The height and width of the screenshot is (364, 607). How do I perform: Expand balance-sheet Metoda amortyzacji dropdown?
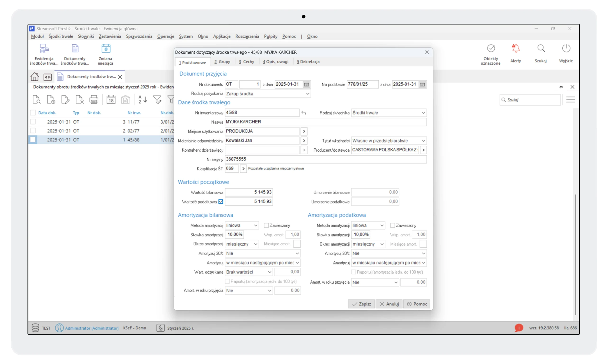[x=255, y=226]
